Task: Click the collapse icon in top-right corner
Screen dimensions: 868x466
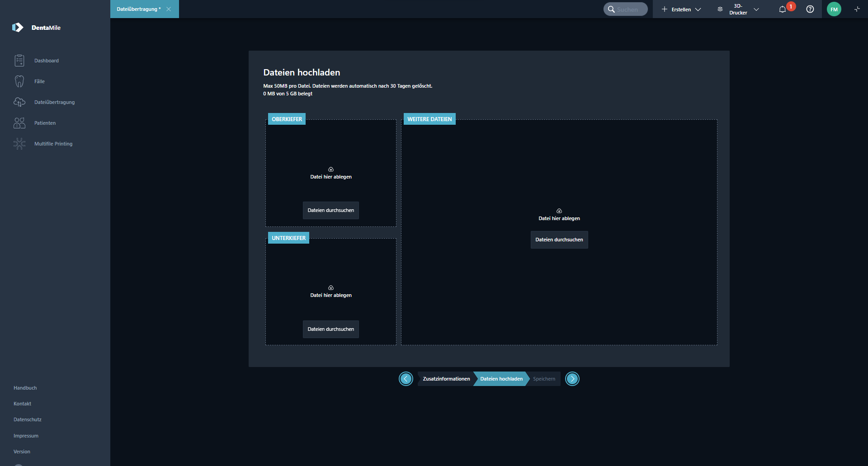Action: 857,9
